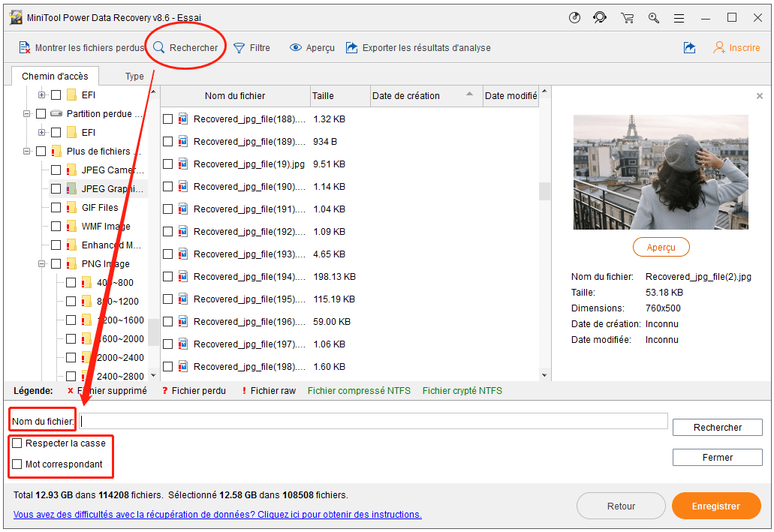Click the file list scrollbar thumb
The width and height of the screenshot is (774, 532).
click(x=544, y=191)
